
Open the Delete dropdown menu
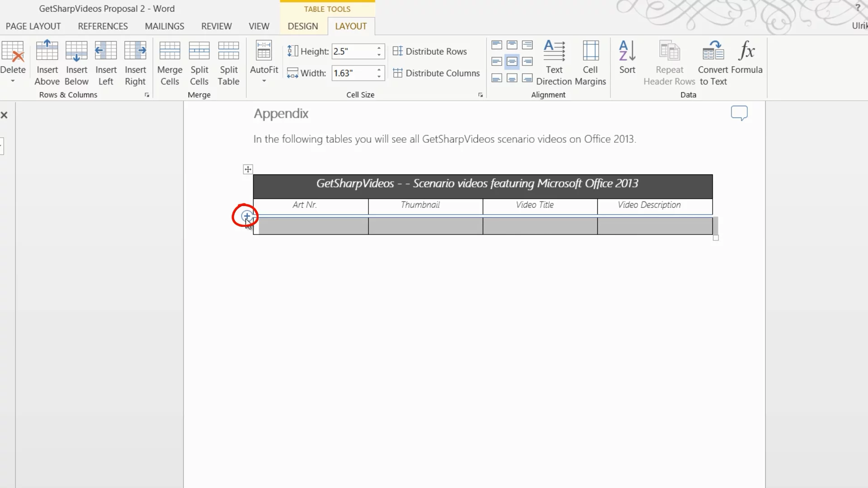pyautogui.click(x=13, y=81)
